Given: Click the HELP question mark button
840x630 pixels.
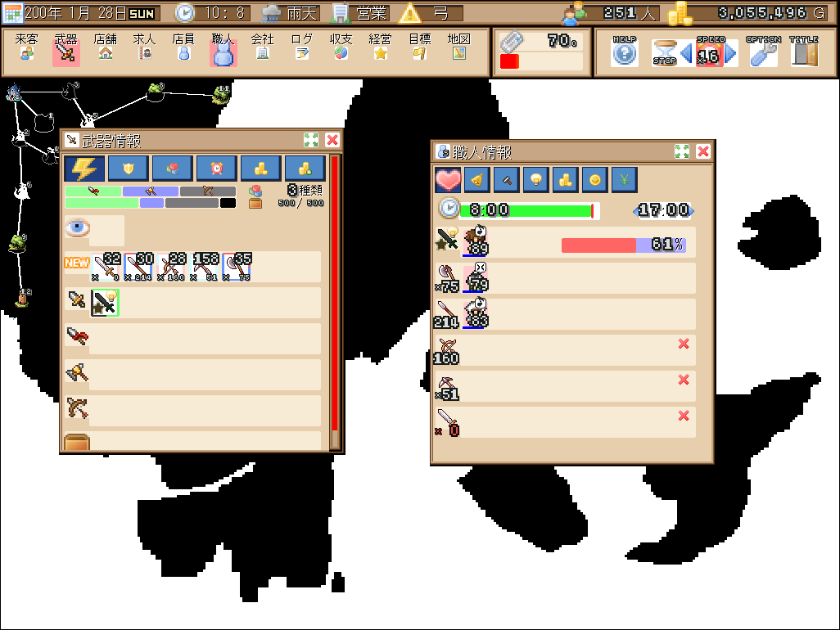Looking at the screenshot, I should [625, 52].
